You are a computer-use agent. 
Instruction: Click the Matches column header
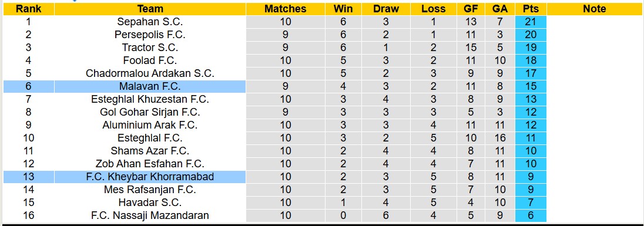(x=285, y=9)
